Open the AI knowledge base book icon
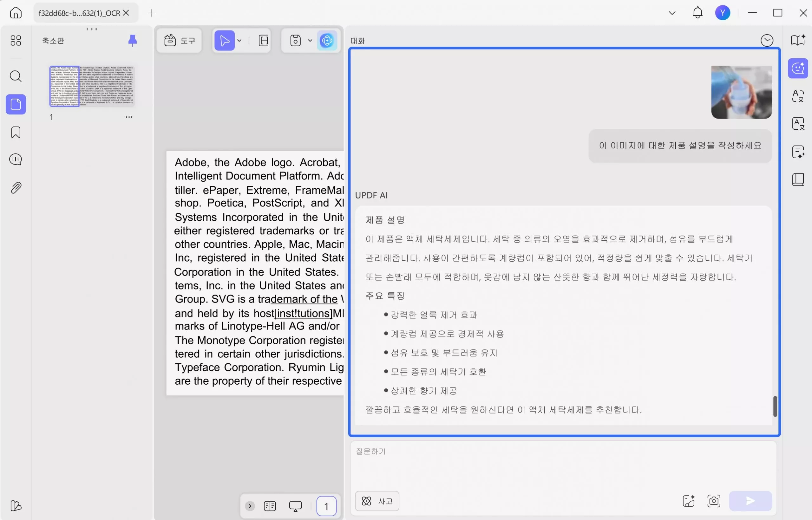The image size is (812, 520). [798, 40]
